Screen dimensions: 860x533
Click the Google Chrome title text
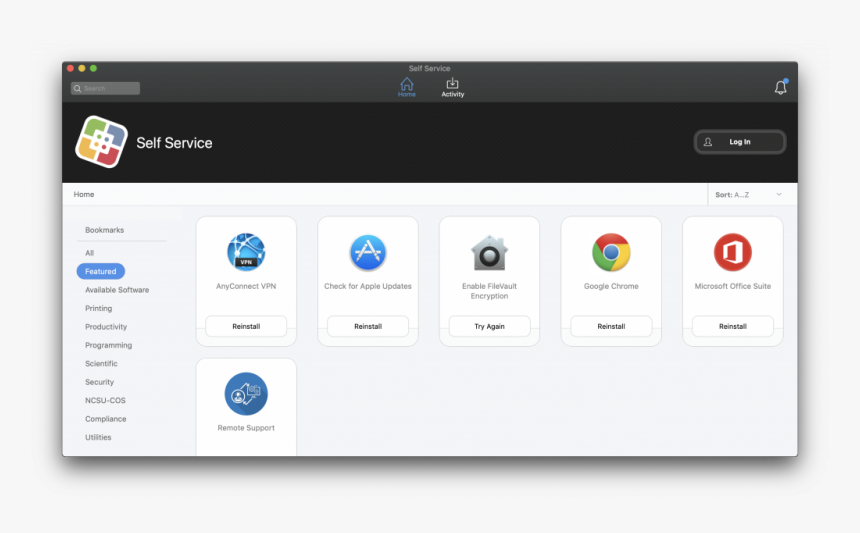click(611, 286)
